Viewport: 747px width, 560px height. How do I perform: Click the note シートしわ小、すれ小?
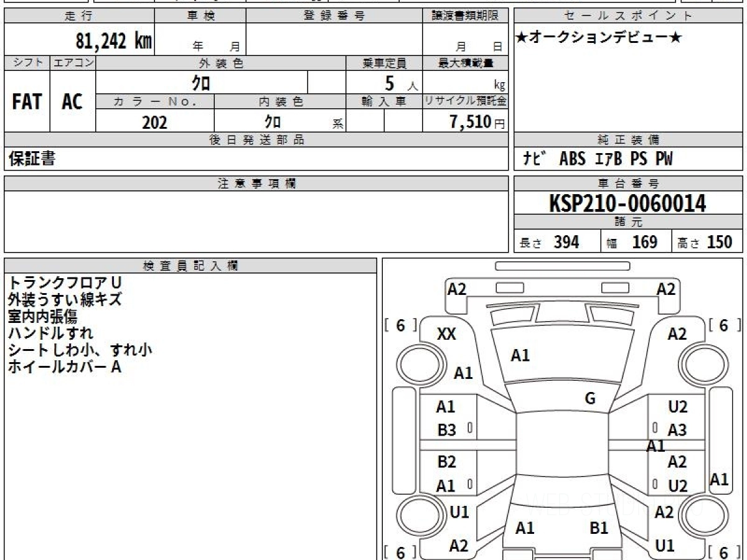80,350
